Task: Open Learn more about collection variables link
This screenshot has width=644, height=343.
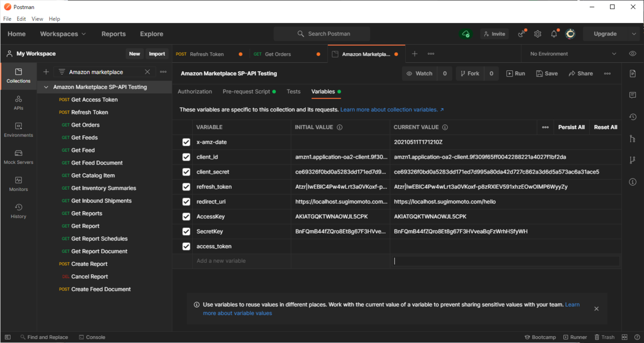Action: click(x=392, y=109)
